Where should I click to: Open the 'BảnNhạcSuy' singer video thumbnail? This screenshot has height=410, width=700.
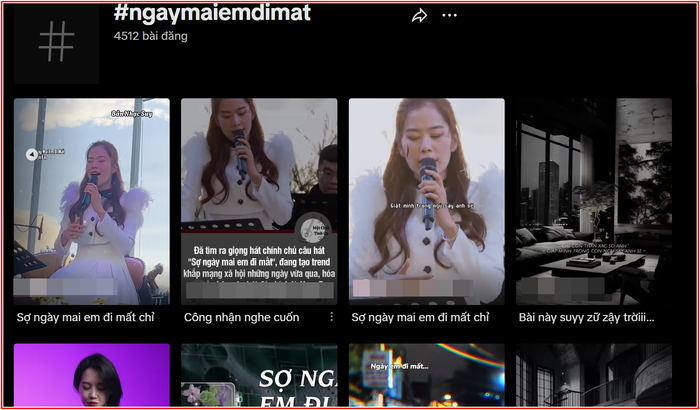(92, 201)
